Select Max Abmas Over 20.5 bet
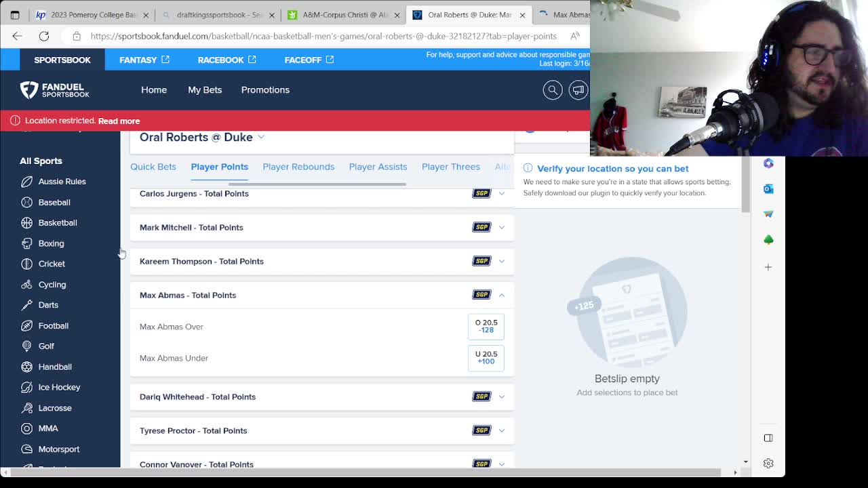868x488 pixels. 486,327
